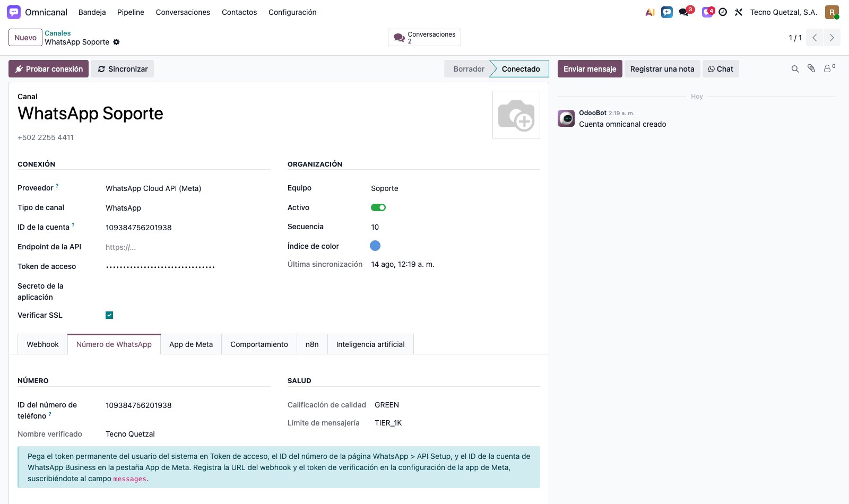Open the purple chat icon with 4 notifications

(x=708, y=12)
